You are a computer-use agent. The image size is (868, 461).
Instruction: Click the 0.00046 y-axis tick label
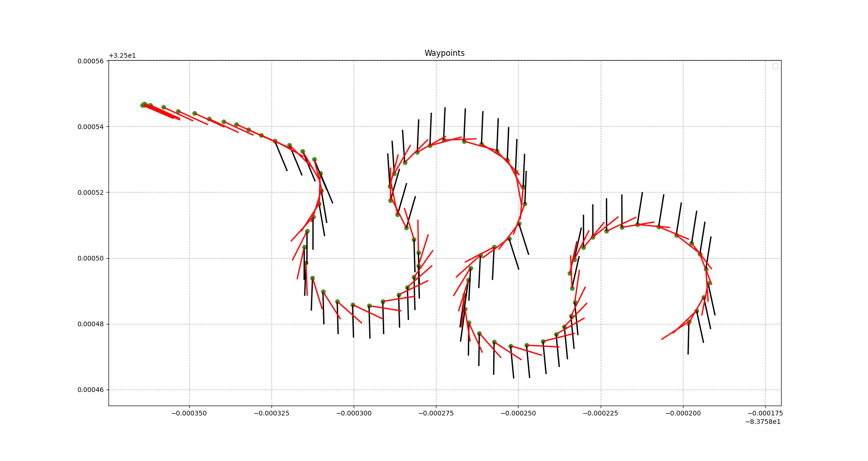point(91,390)
